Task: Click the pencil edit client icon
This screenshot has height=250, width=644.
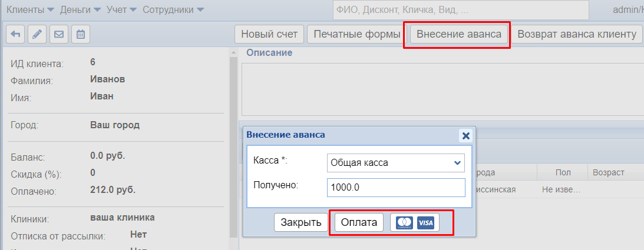Action: (x=37, y=34)
